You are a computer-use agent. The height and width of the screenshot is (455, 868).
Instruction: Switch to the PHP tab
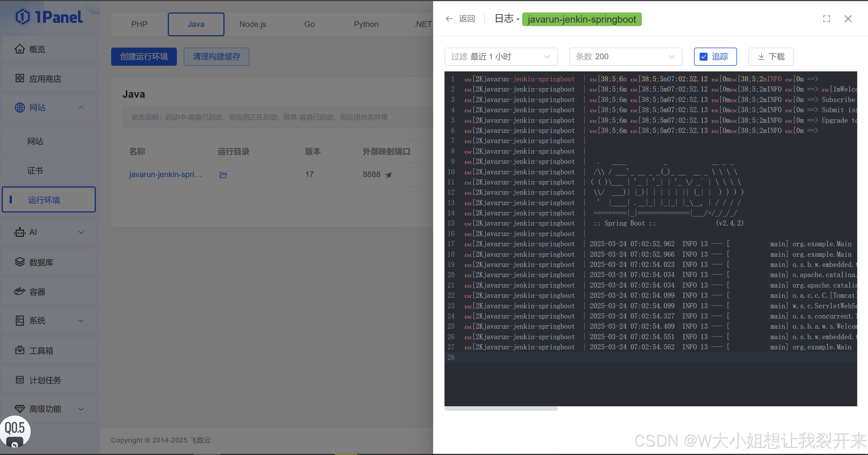[x=139, y=24]
